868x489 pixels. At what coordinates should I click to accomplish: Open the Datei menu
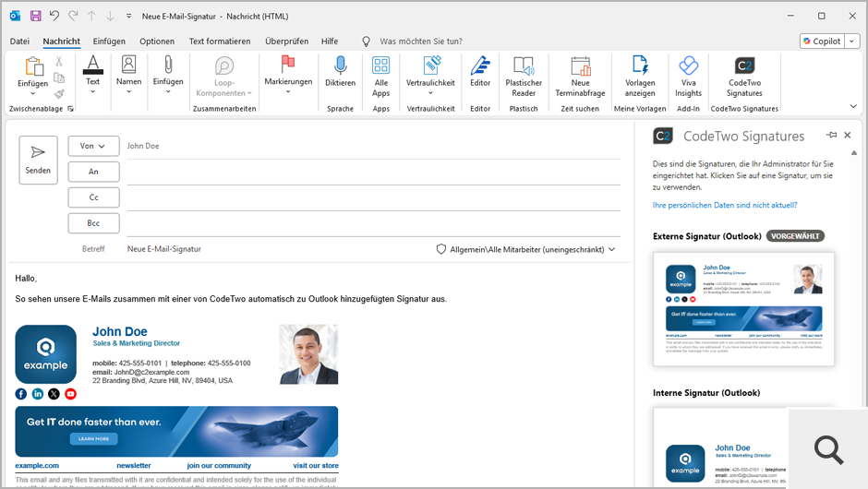click(x=20, y=41)
